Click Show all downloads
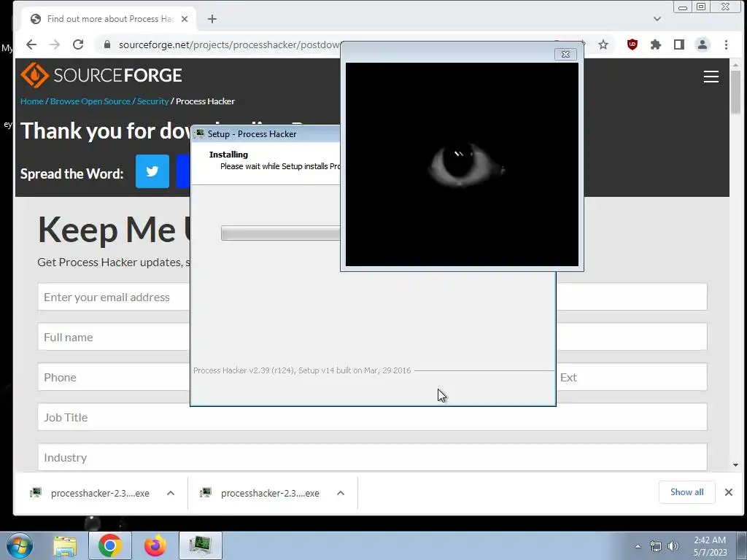The height and width of the screenshot is (560, 747). pyautogui.click(x=686, y=492)
